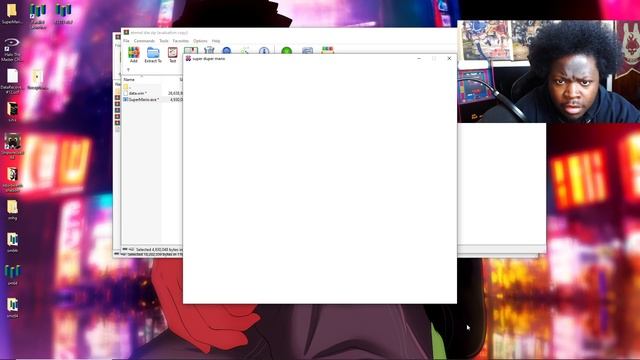Close the super duper mario window
Image resolution: width=640 pixels, height=360 pixels.
coord(449,58)
